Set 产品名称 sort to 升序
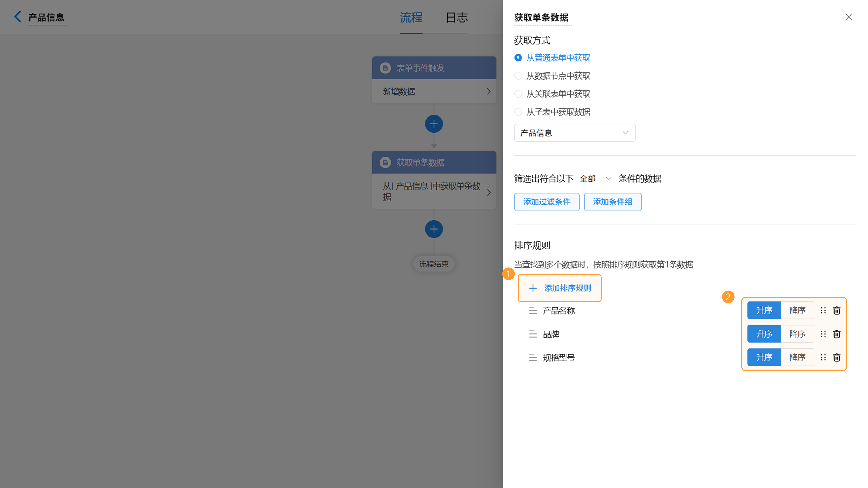The width and height of the screenshot is (868, 488). (x=764, y=310)
